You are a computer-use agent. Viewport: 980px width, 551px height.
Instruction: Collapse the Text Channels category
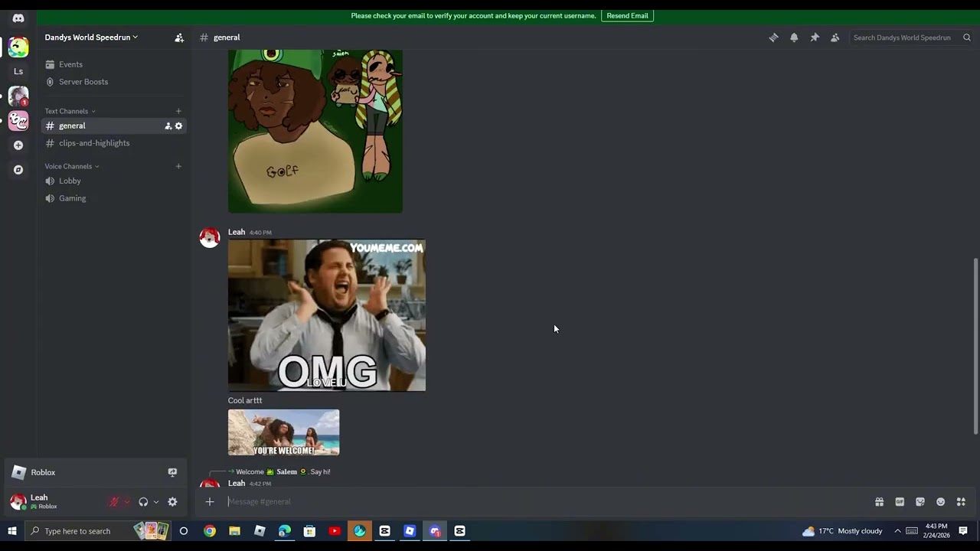tap(70, 111)
